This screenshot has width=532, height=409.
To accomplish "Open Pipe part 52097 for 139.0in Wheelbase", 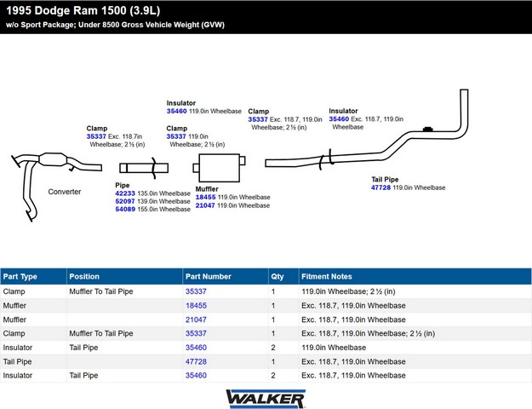I will (125, 201).
